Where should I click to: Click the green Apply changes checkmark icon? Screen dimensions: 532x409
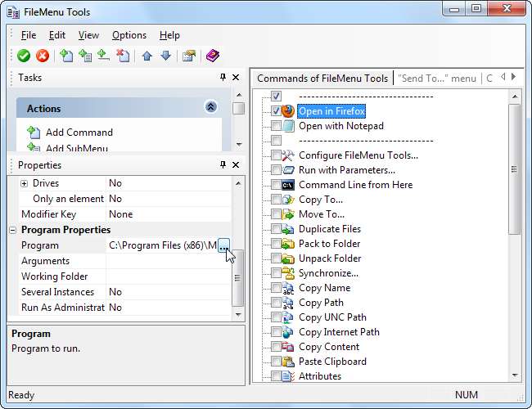pyautogui.click(x=24, y=56)
